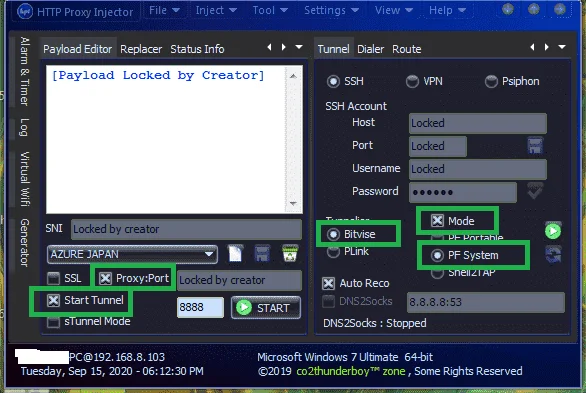Open the Generator side tab

[x=25, y=243]
